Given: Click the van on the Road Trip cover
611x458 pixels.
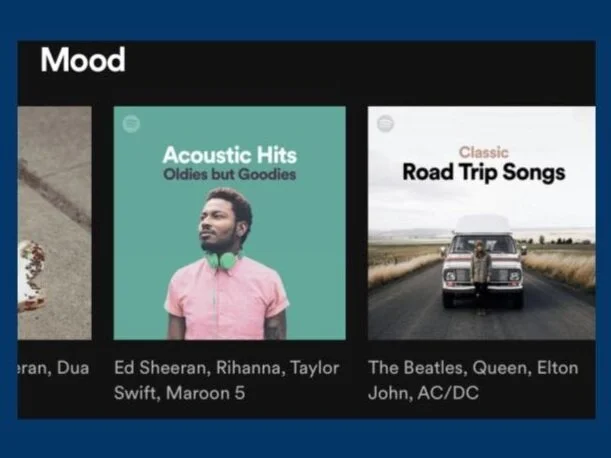Looking at the screenshot, I should [483, 261].
